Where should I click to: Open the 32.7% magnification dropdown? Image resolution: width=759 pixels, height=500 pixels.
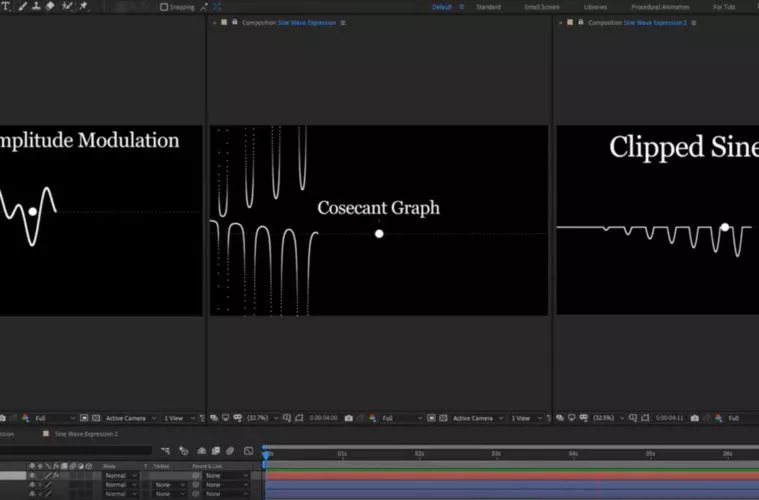[263, 418]
